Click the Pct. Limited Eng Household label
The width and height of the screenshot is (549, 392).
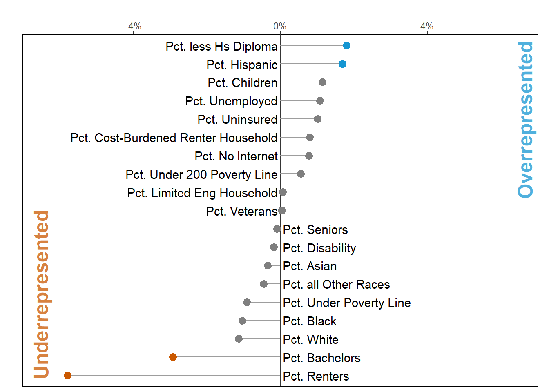click(x=202, y=193)
